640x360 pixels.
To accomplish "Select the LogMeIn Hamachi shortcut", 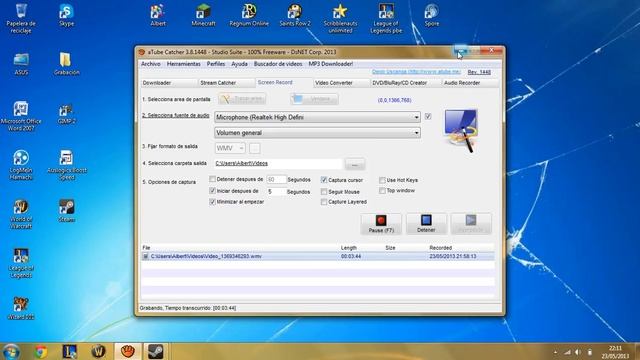I will coord(21,165).
